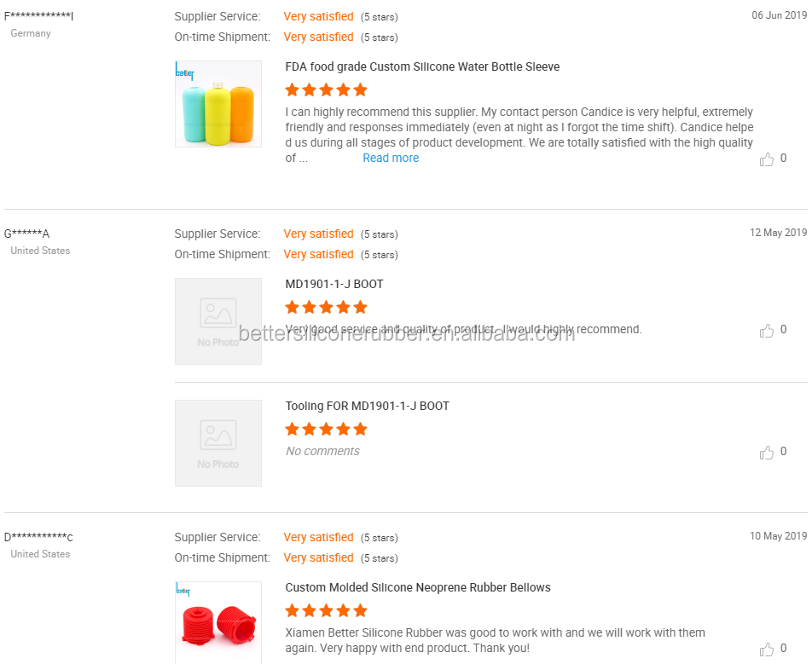Click star rating of water bottle sleeve review

click(x=326, y=89)
